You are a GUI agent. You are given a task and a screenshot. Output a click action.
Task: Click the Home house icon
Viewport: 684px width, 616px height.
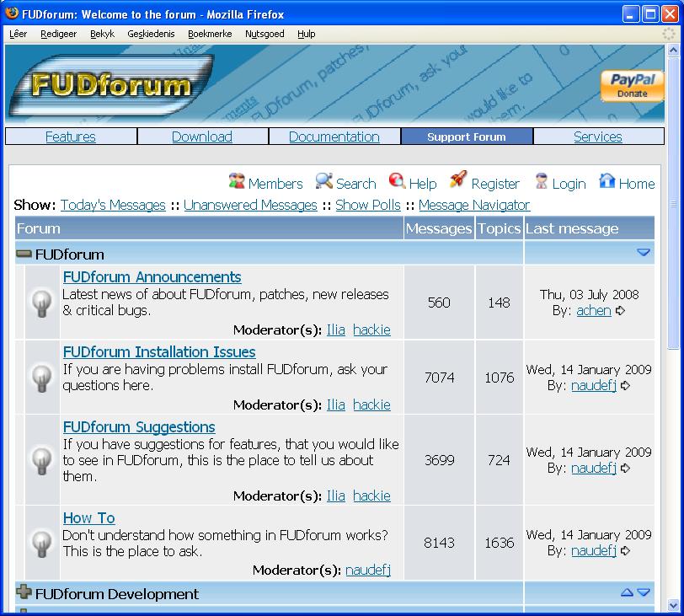click(607, 182)
